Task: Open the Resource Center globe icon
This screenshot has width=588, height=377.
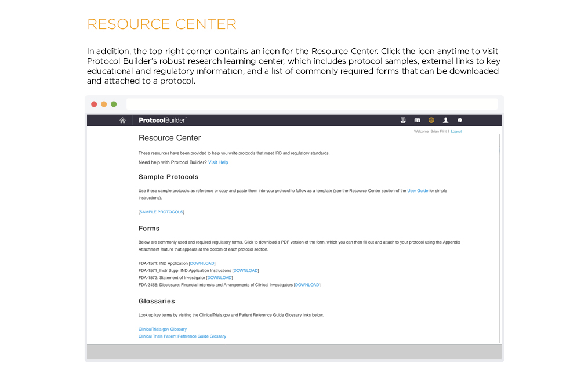Action: coord(431,121)
